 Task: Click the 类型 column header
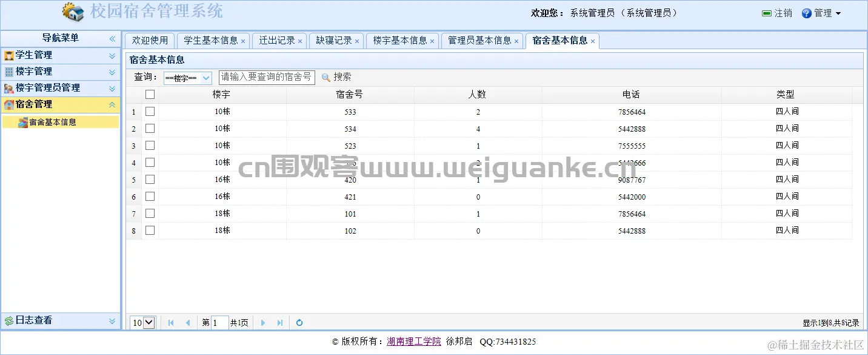click(x=786, y=95)
